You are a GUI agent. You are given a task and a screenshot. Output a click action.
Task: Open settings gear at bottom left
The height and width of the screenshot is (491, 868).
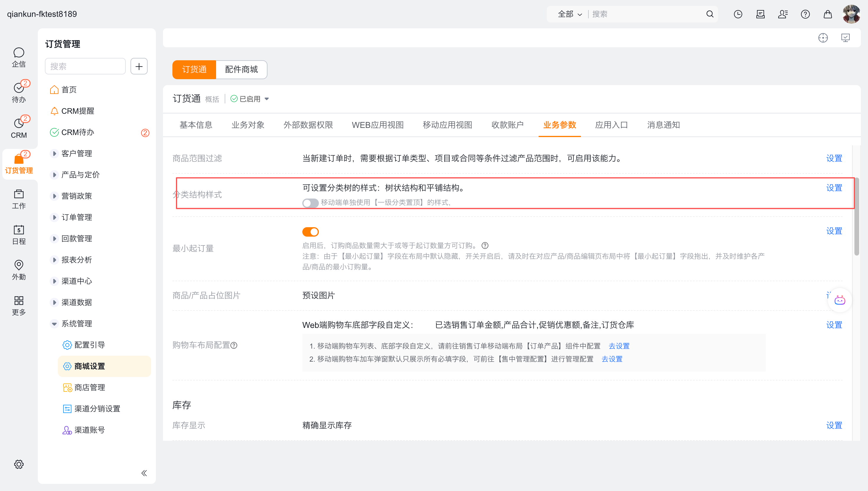(x=19, y=464)
